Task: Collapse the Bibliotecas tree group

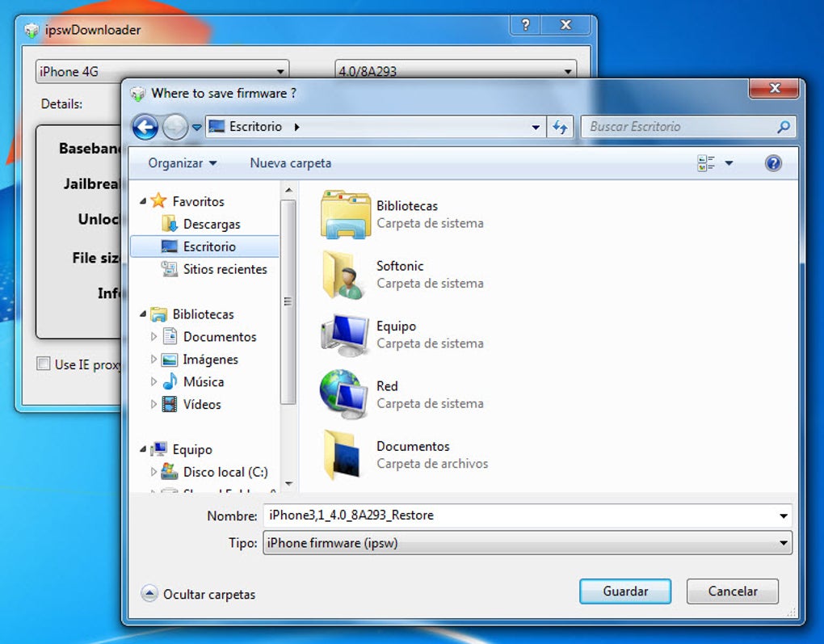Action: pos(143,314)
